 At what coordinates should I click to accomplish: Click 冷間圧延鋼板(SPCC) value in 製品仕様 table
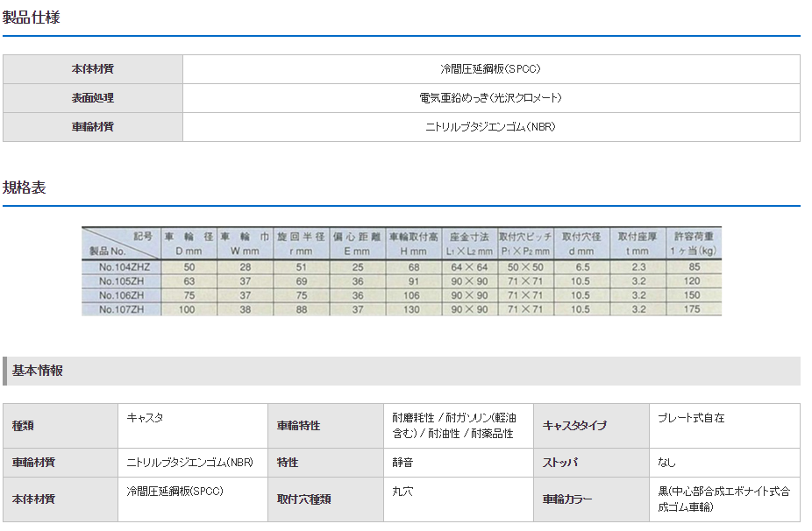[490, 69]
